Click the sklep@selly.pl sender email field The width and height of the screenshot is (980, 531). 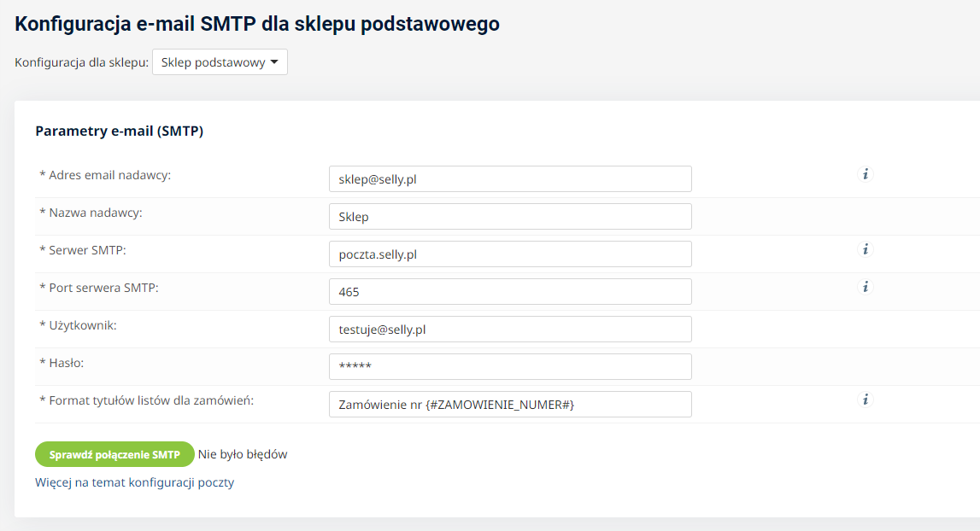pos(509,179)
